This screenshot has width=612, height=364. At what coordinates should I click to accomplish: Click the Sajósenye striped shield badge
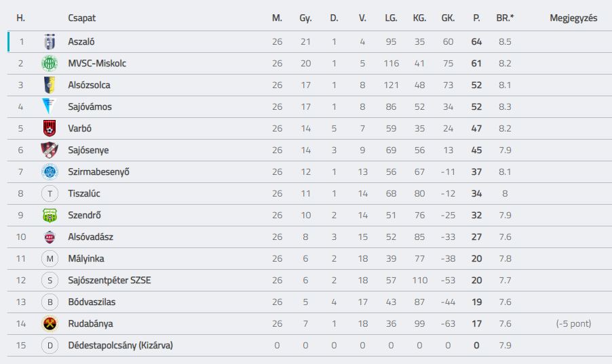click(50, 150)
